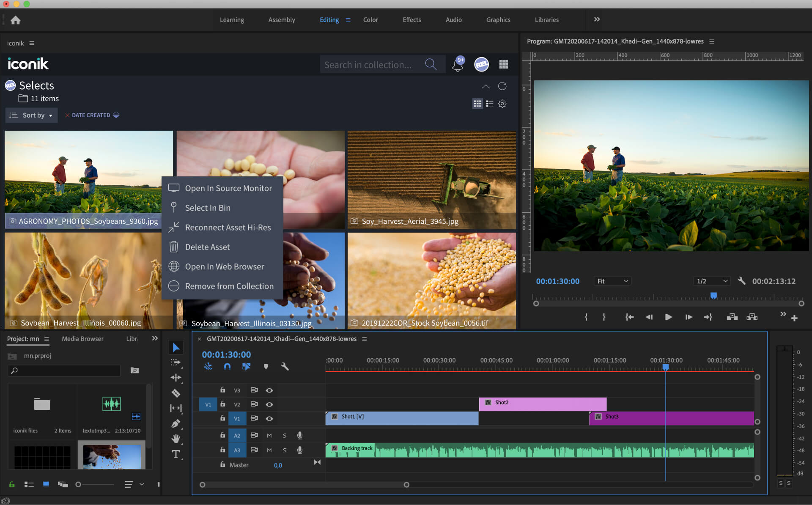Viewport: 812px width, 505px height.
Task: Remove the DATE CREATED sort filter
Action: tap(67, 115)
